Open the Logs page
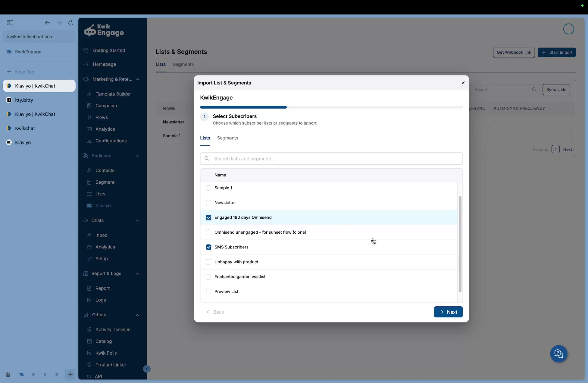The width and height of the screenshot is (588, 383). coord(101,300)
